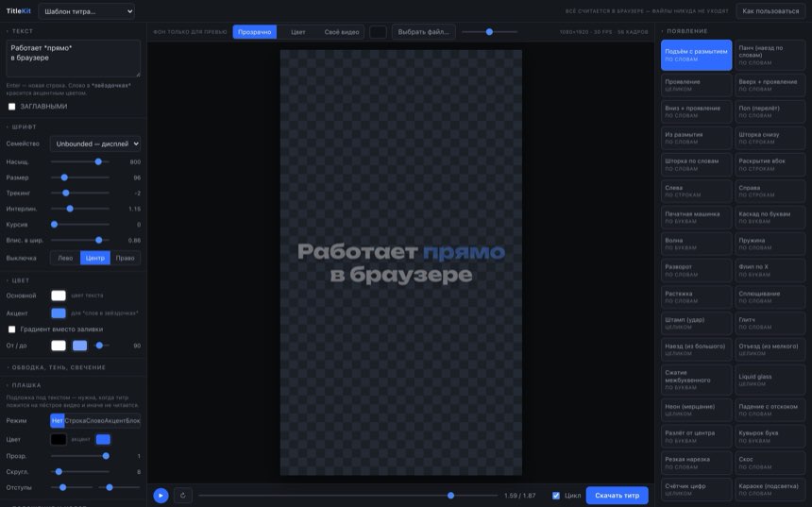Align text with the Право option

tap(126, 258)
